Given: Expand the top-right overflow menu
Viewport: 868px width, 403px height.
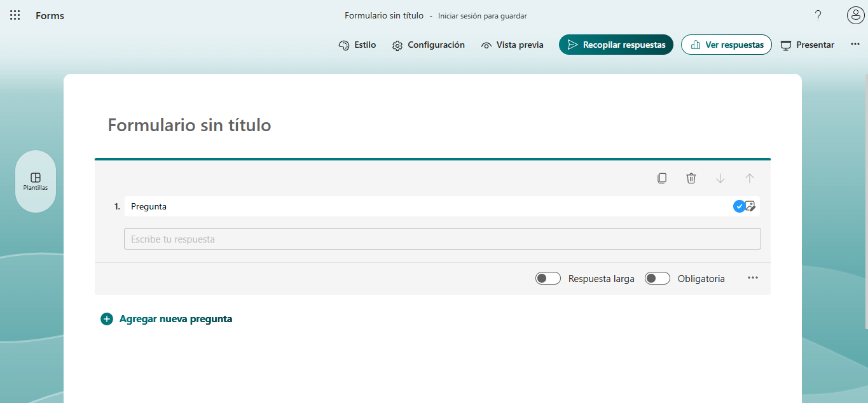Looking at the screenshot, I should coord(855,45).
